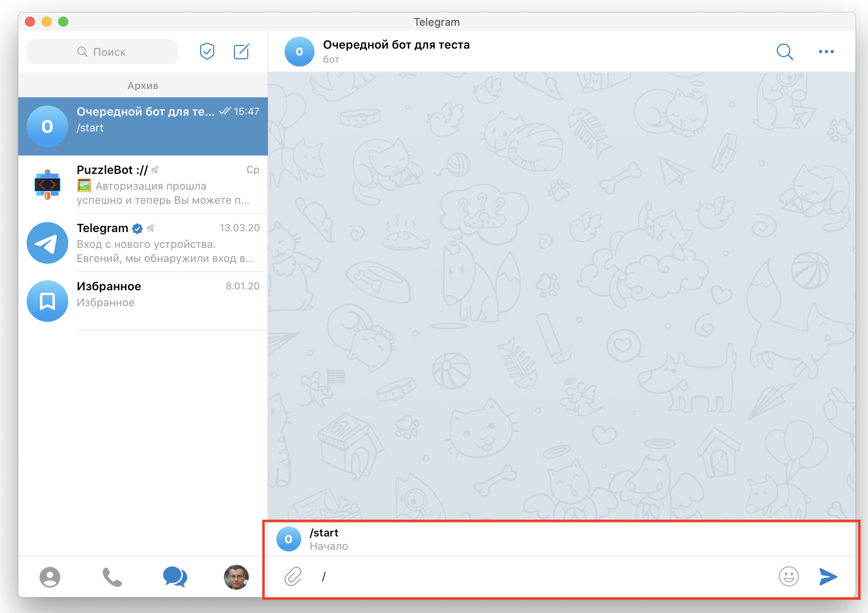This screenshot has height=613, width=868.
Task: Open the emoji picker
Action: click(x=789, y=576)
